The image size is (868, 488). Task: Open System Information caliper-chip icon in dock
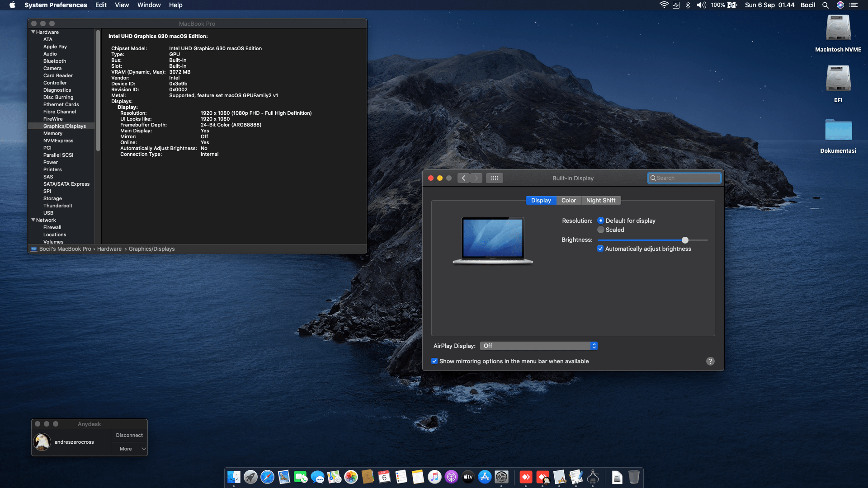[593, 477]
